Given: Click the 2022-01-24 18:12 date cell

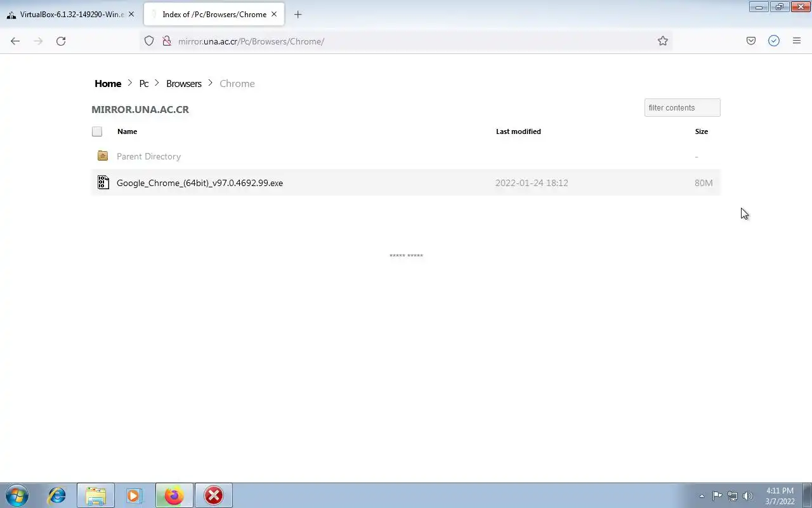Looking at the screenshot, I should (x=532, y=183).
